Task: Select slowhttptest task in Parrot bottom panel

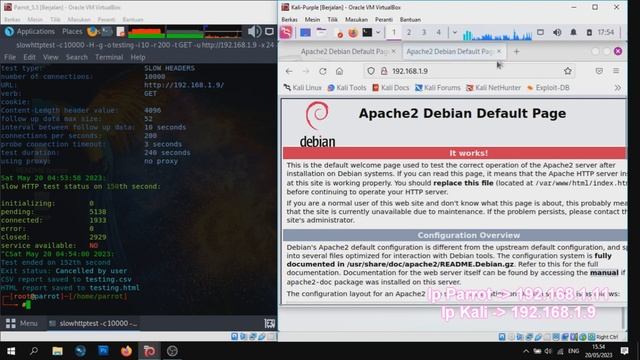Action: (x=93, y=323)
